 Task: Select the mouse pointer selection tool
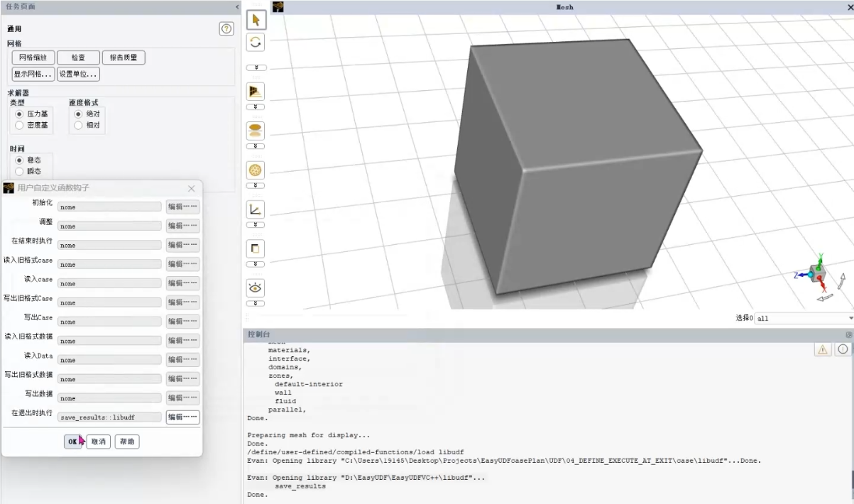click(x=256, y=20)
